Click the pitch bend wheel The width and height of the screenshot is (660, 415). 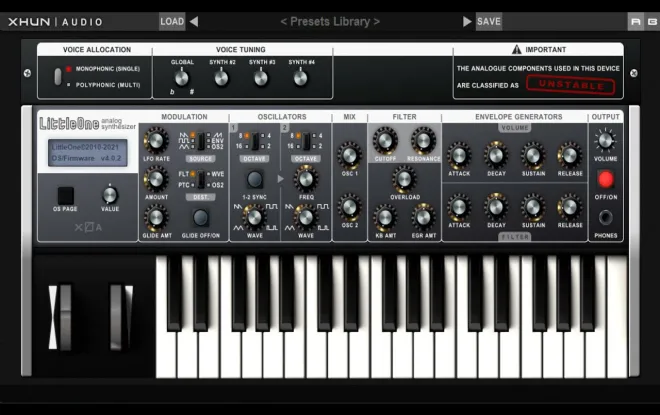coord(66,318)
